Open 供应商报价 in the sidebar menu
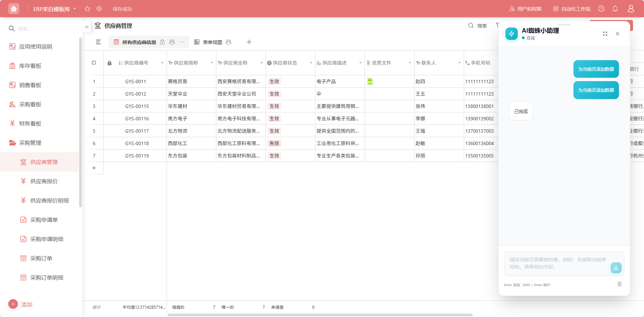This screenshot has width=644, height=317. [x=44, y=181]
